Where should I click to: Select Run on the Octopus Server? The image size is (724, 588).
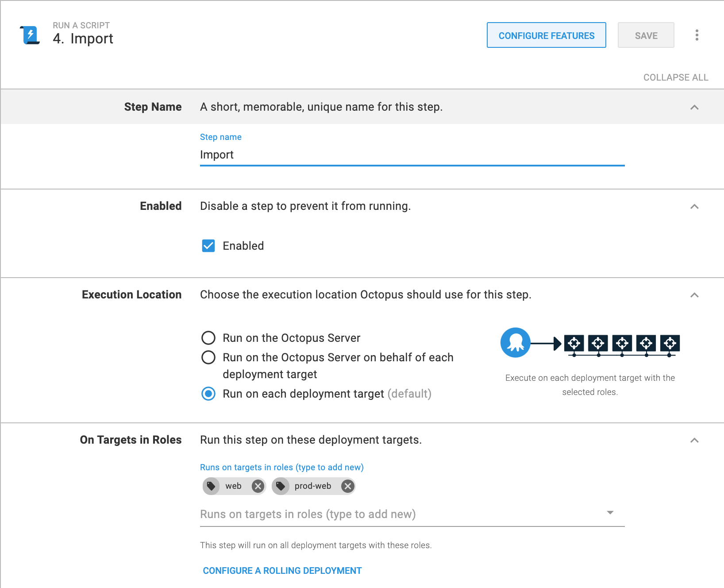click(208, 338)
